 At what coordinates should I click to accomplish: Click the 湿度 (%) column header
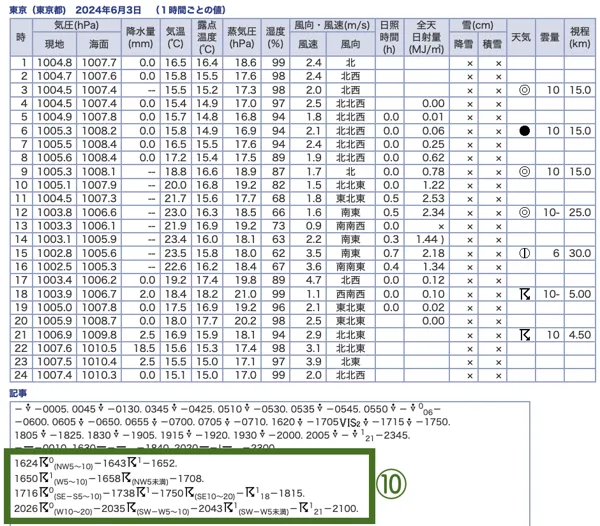[275, 37]
